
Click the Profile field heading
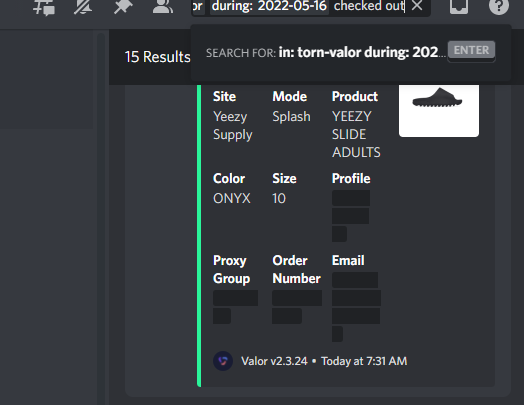(x=351, y=178)
